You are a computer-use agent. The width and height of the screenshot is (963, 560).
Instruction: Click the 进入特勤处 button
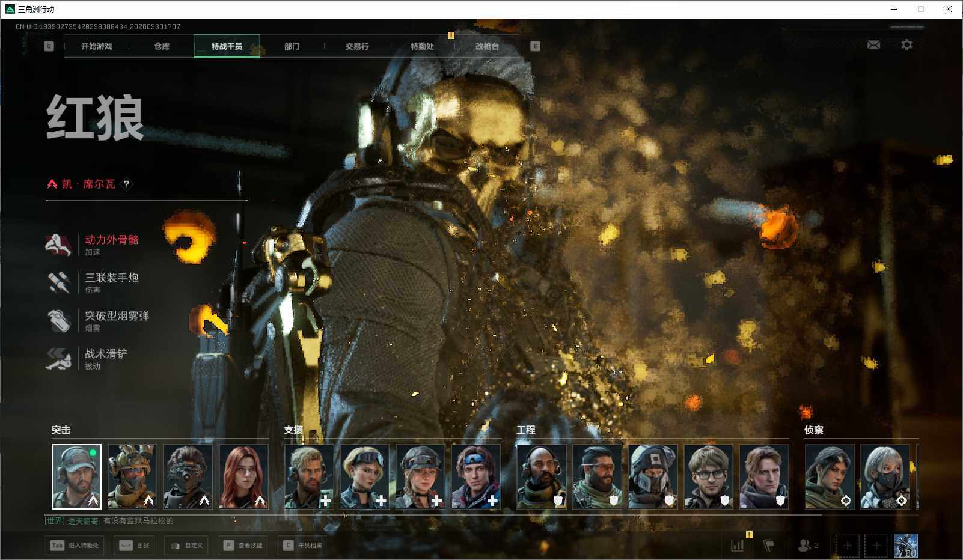coord(75,546)
